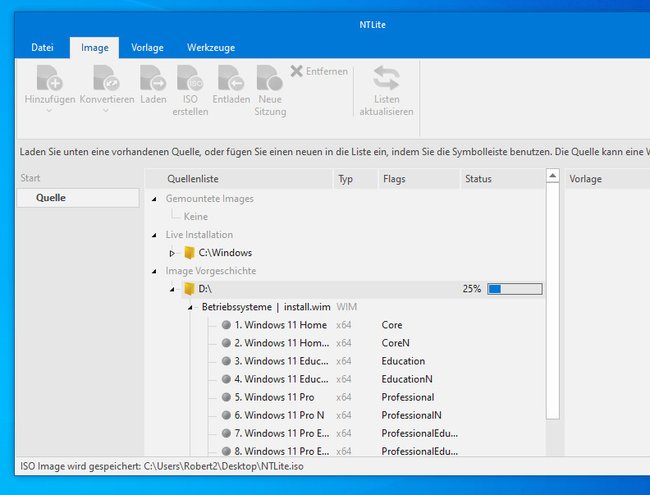Click the Entladen toolbar icon
The image size is (650, 495).
[x=231, y=78]
